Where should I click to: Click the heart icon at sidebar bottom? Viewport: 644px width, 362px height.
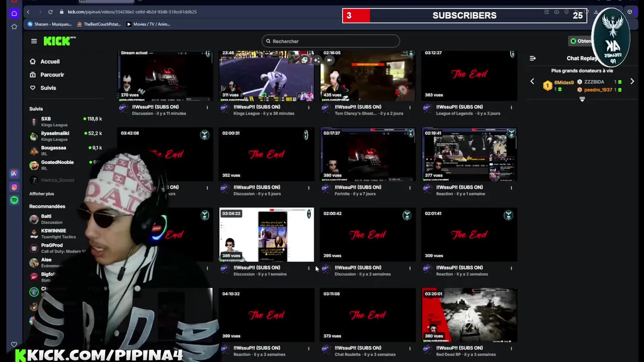pyautogui.click(x=14, y=344)
